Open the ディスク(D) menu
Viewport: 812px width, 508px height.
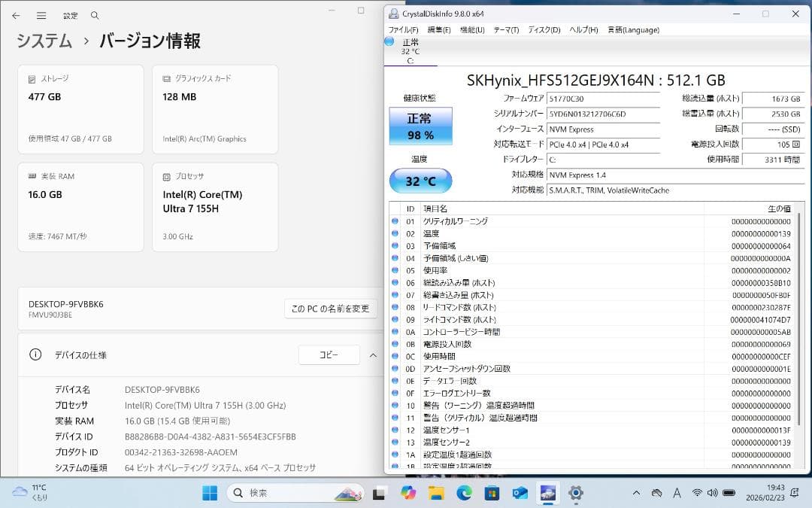544,30
